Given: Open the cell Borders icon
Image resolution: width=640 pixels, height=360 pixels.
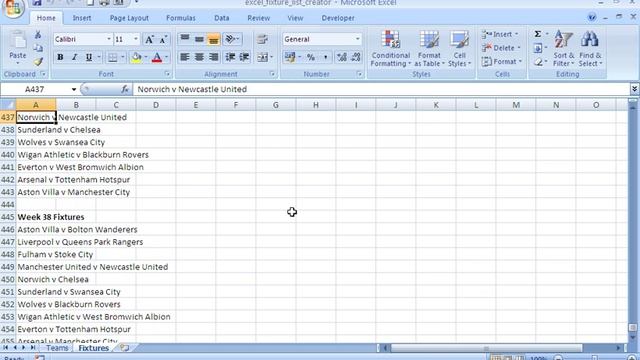Looking at the screenshot, I should pyautogui.click(x=113, y=58).
